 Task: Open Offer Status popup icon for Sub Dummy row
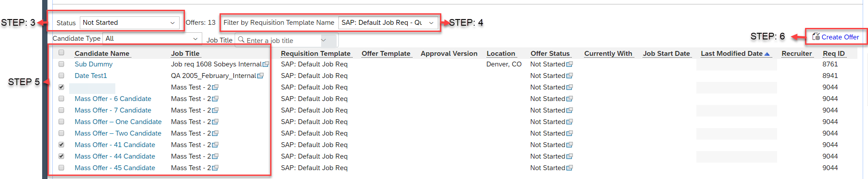coord(570,64)
